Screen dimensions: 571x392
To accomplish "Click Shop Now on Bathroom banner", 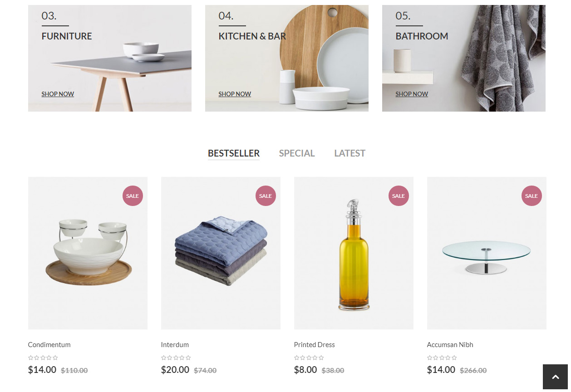I will pyautogui.click(x=412, y=94).
